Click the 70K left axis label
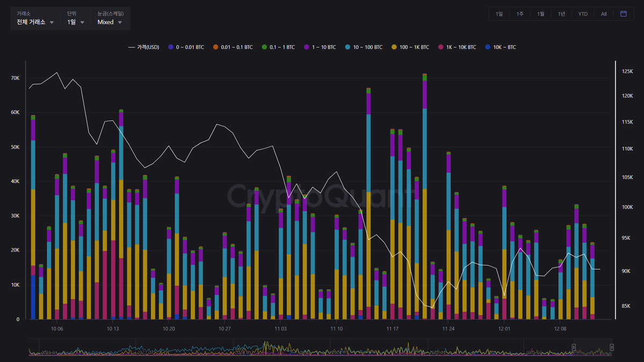 click(x=15, y=78)
